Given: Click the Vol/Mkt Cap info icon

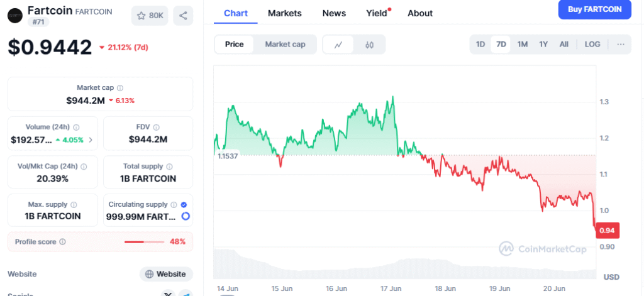Looking at the screenshot, I should [x=84, y=167].
